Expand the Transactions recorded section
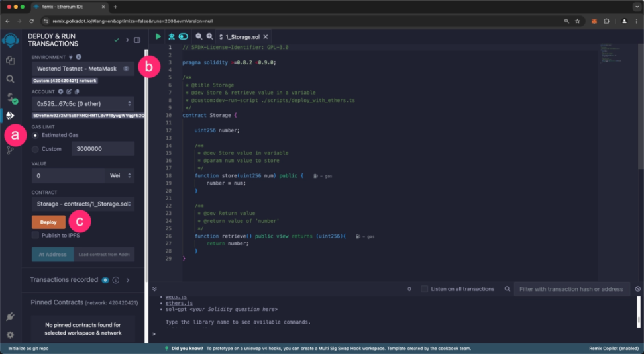644x354 pixels. [x=128, y=280]
